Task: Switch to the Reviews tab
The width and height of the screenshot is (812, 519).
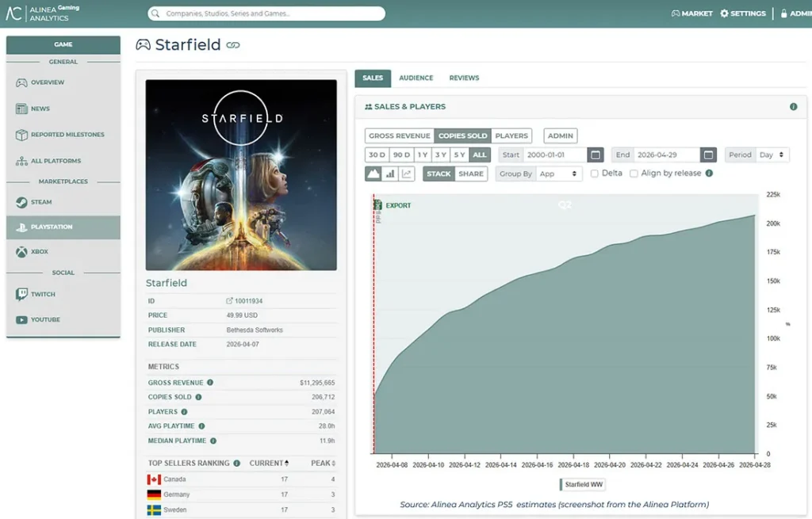Action: (x=464, y=78)
